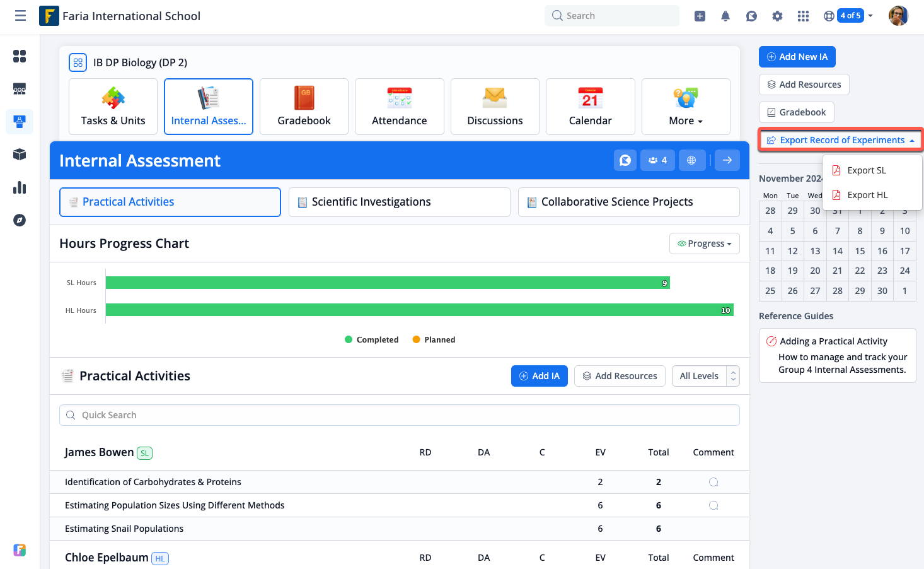Open the hamburger navigation menu

[x=20, y=16]
